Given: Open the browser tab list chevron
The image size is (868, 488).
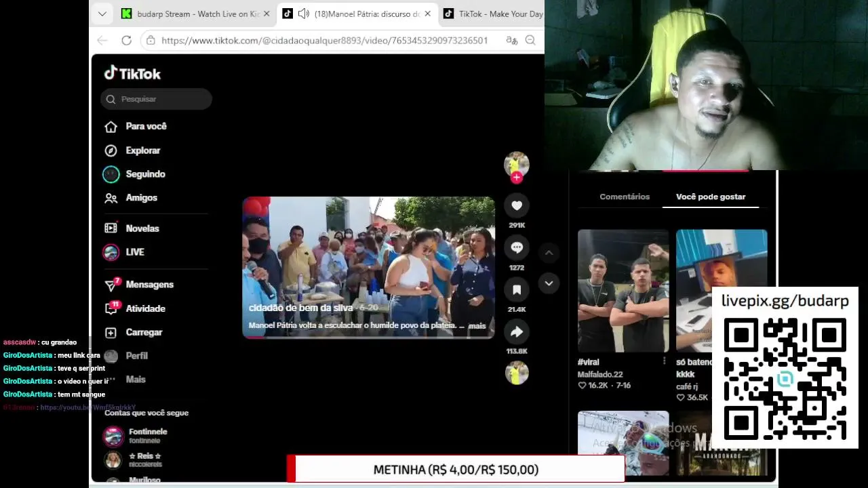Looking at the screenshot, I should tap(102, 14).
